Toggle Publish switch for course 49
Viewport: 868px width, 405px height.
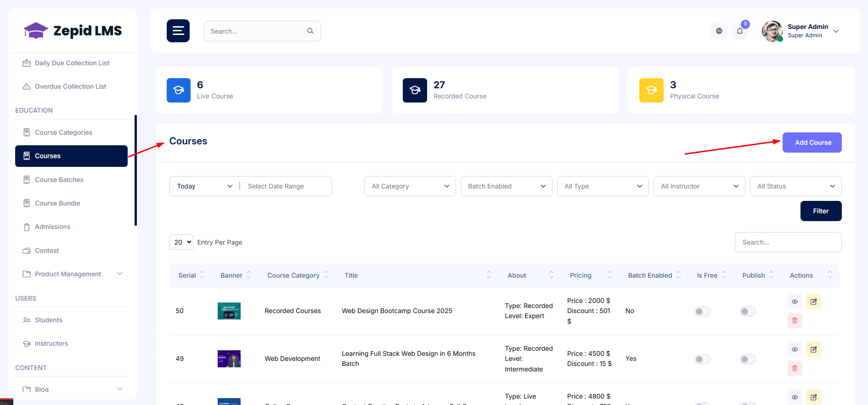pos(748,359)
